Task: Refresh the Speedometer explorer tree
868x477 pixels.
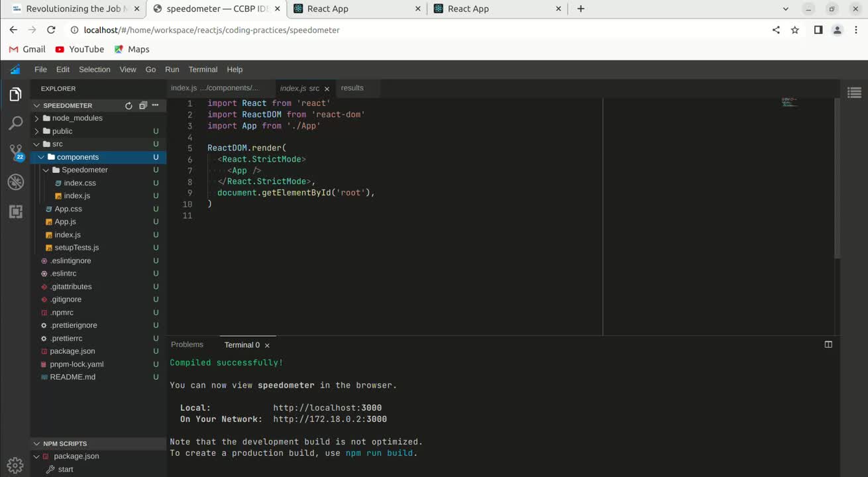Action: (129, 105)
